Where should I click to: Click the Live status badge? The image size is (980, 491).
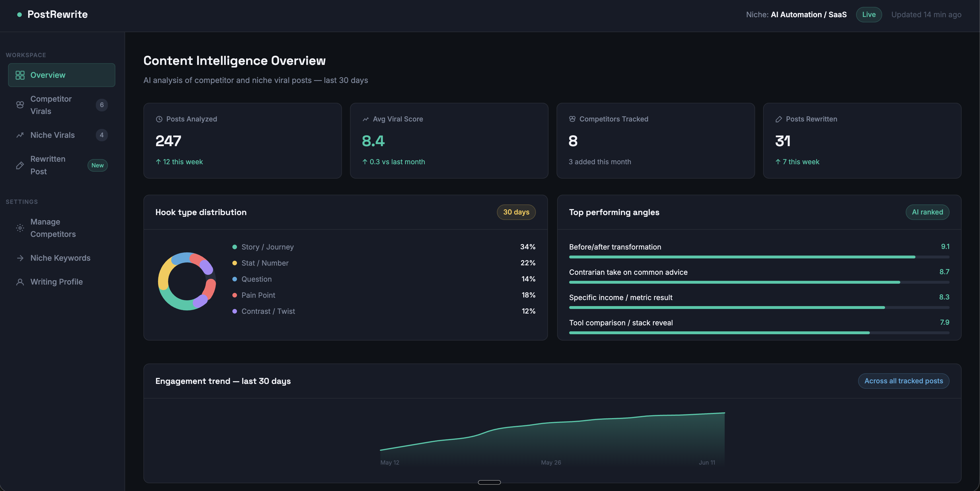point(869,14)
